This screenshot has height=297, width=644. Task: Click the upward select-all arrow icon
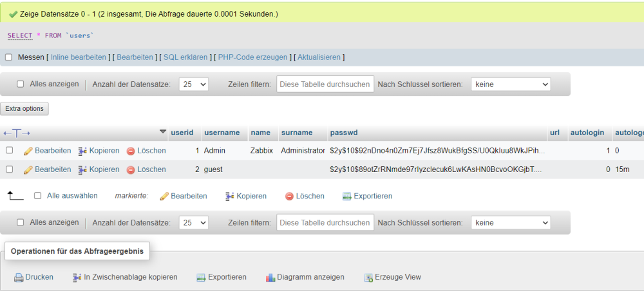coord(15,196)
